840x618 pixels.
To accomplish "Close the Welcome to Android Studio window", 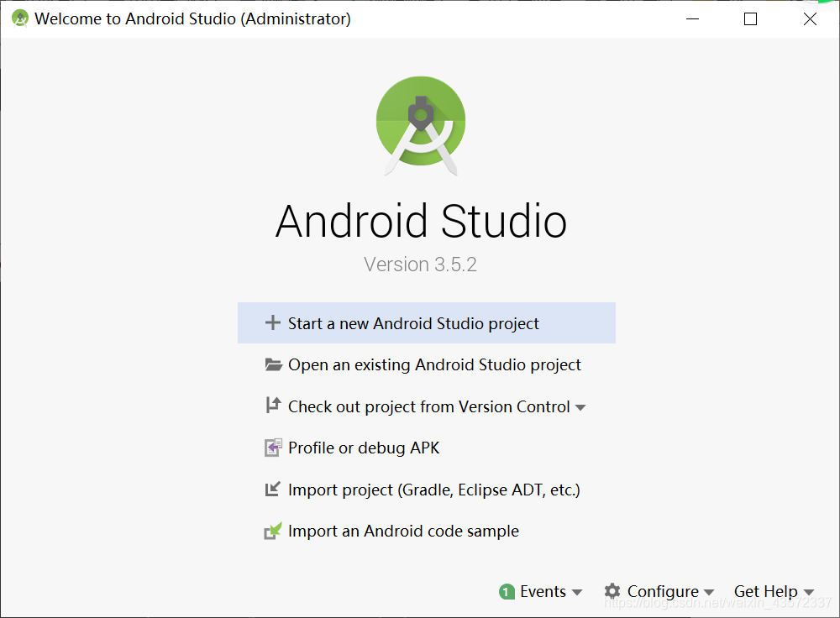I will 810,18.
